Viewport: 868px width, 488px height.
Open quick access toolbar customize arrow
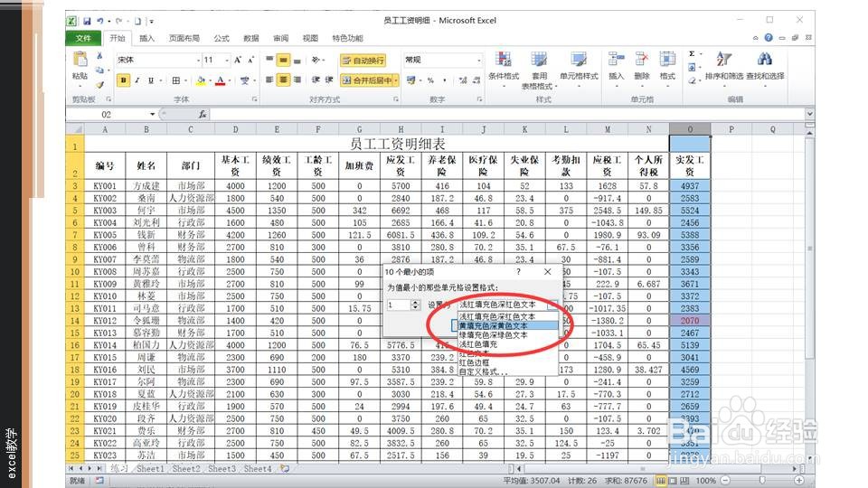(x=151, y=22)
